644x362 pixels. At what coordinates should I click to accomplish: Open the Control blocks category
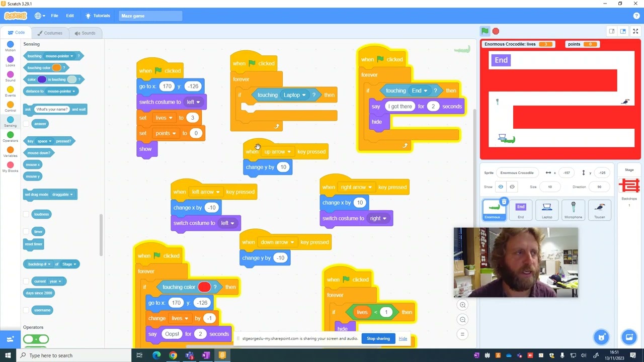(10, 107)
